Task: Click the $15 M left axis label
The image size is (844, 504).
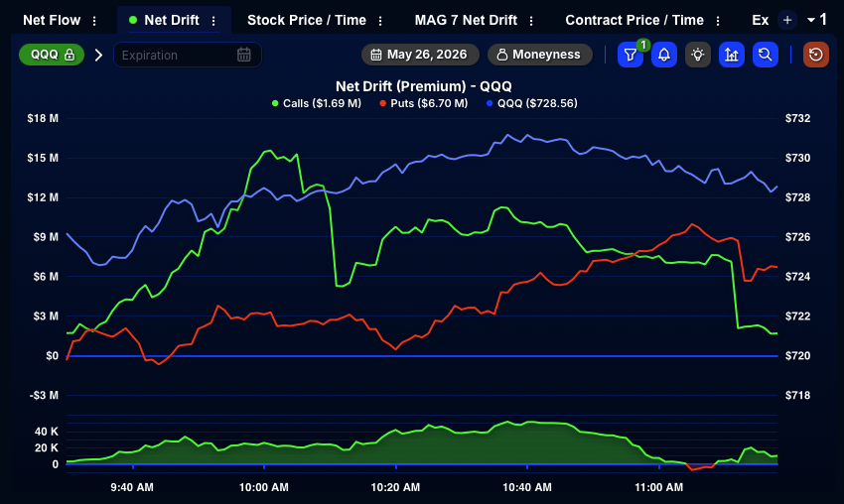Action: [43, 158]
